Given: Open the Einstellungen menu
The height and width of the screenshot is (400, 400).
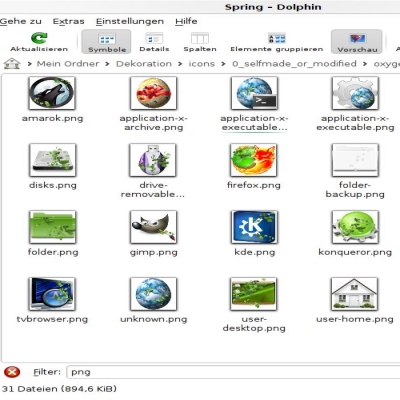Looking at the screenshot, I should coord(130,21).
